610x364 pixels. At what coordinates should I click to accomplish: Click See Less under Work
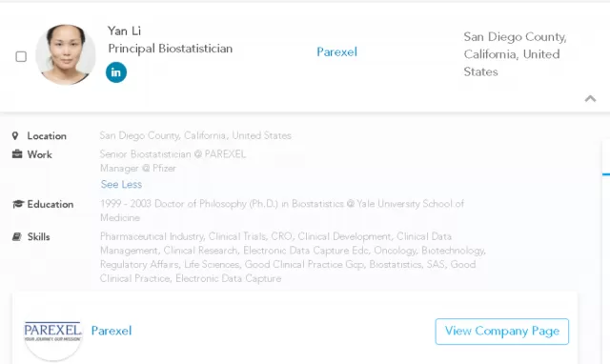[121, 184]
